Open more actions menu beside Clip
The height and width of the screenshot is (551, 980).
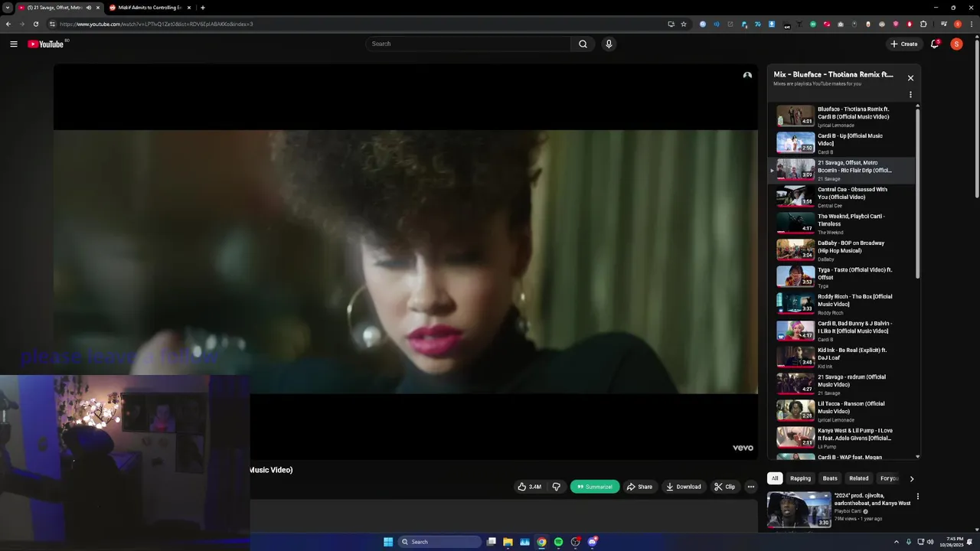click(x=751, y=487)
